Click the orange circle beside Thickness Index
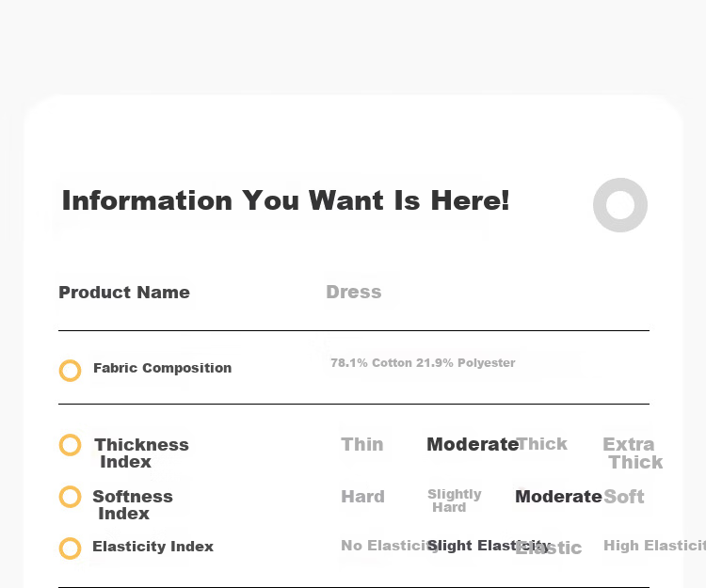 tap(71, 444)
